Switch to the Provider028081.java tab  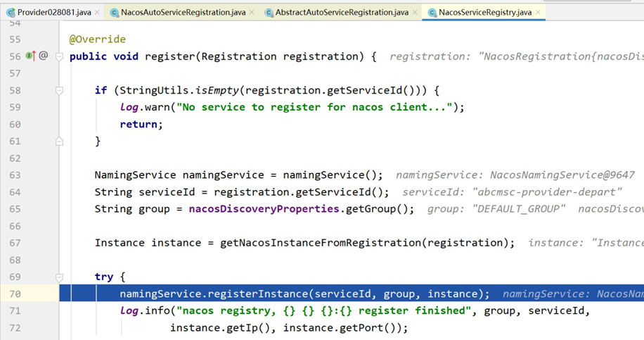pyautogui.click(x=53, y=13)
